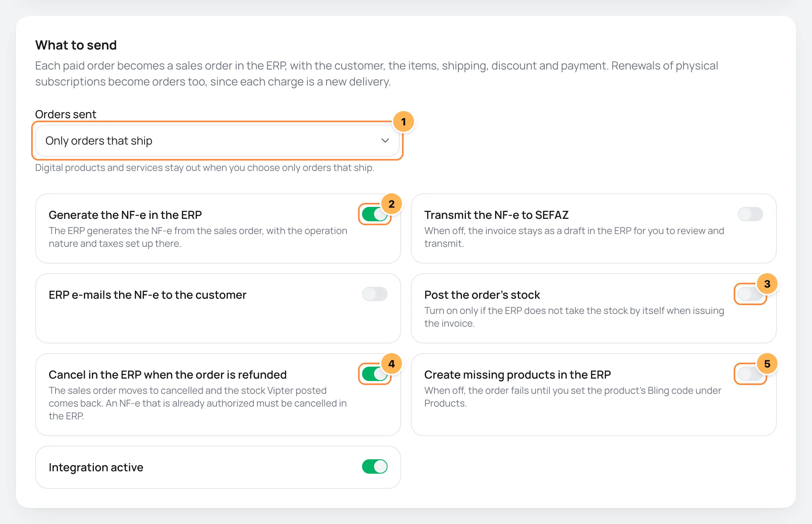Click 'The sales order moves to cancelled' description
Image resolution: width=812 pixels, height=524 pixels.
[x=198, y=403]
